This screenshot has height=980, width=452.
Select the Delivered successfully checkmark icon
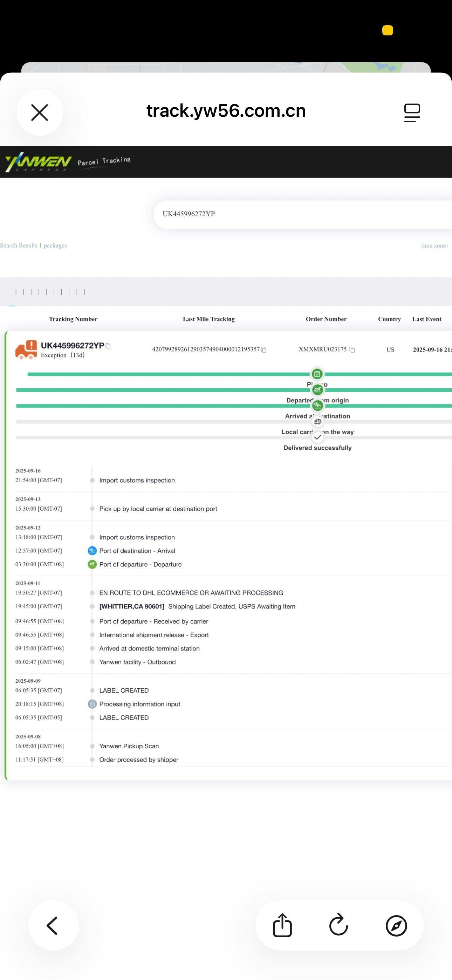pos(317,437)
